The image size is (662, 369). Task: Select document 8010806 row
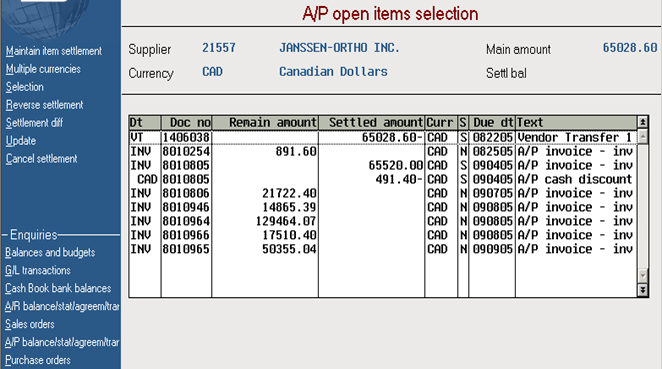click(383, 193)
